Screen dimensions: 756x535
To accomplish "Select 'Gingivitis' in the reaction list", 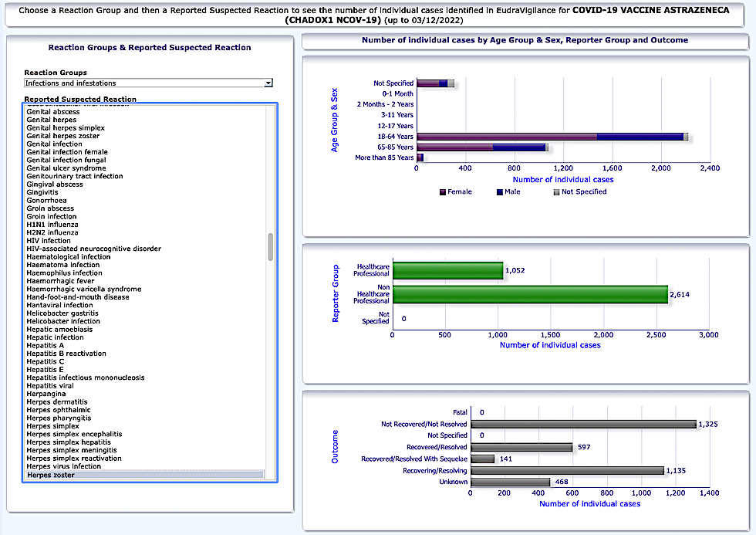I will (42, 192).
